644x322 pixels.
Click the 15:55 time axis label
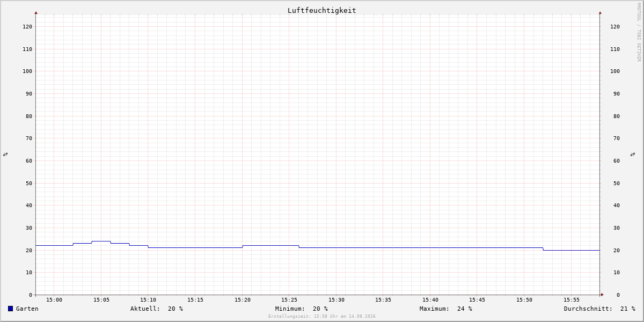tap(572, 300)
